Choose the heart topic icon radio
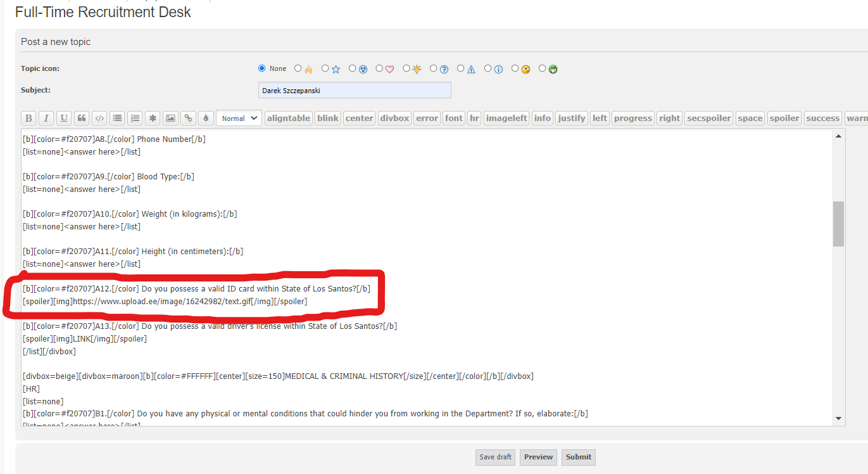Viewport: 868px width, 474px height. [x=379, y=68]
